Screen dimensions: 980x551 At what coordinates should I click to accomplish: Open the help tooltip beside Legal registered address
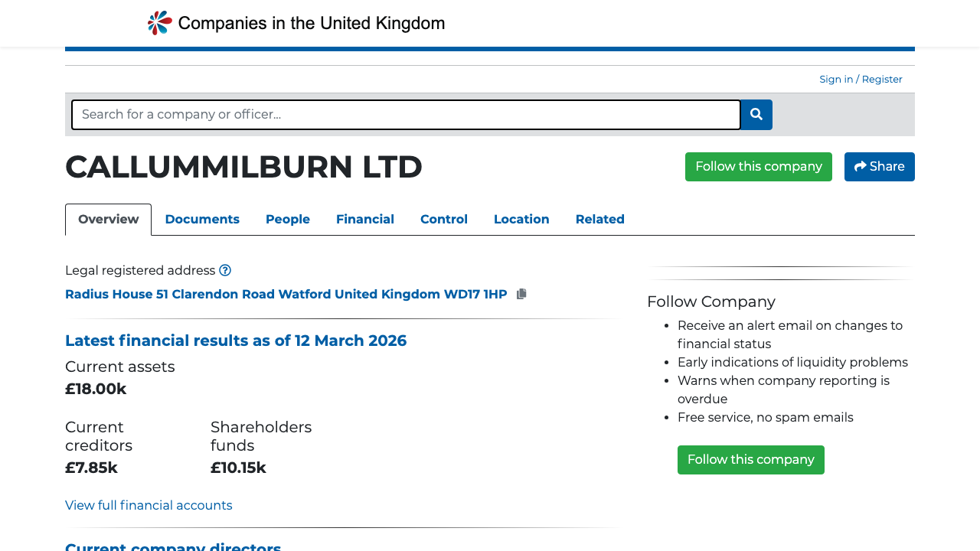tap(225, 270)
